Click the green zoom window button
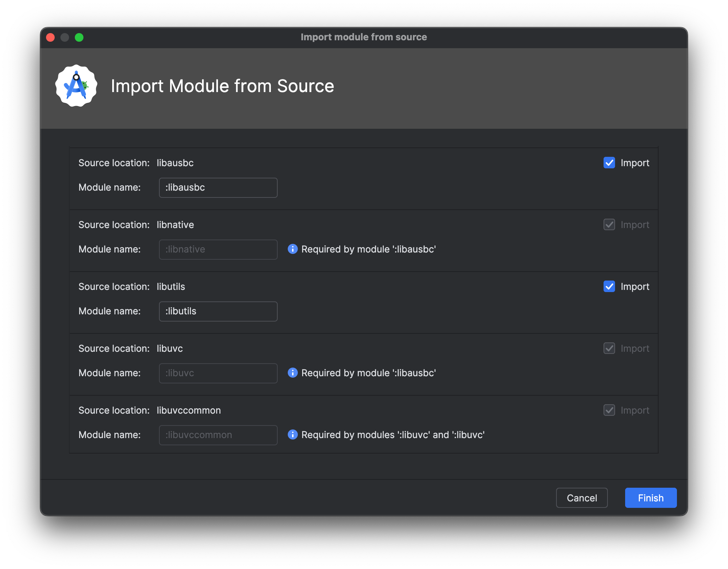This screenshot has height=569, width=728. coord(79,37)
